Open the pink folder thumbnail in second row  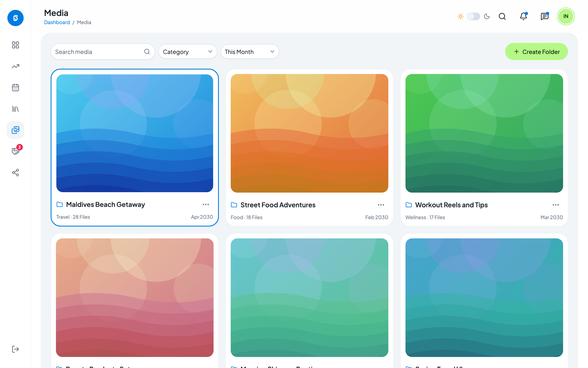(x=135, y=297)
